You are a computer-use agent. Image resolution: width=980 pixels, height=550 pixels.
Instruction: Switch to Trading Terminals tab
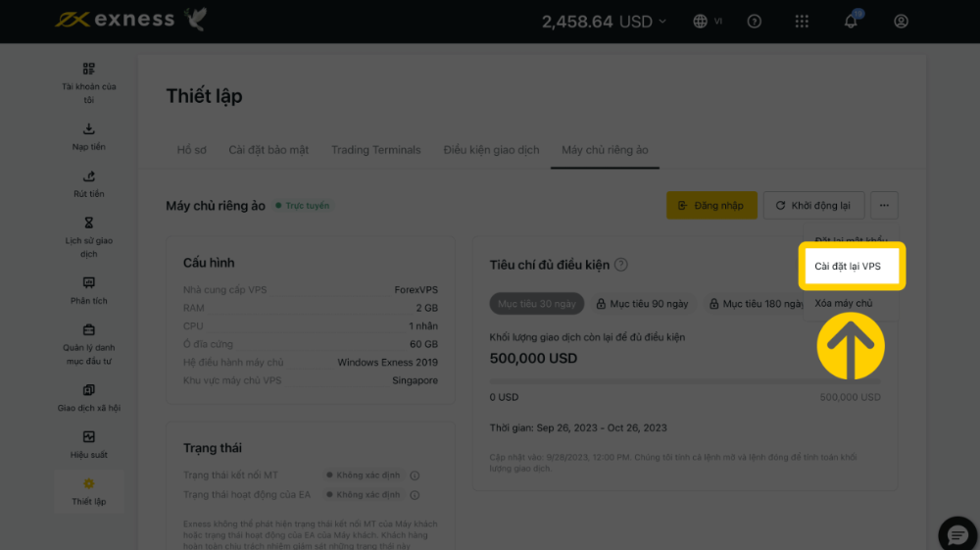375,150
